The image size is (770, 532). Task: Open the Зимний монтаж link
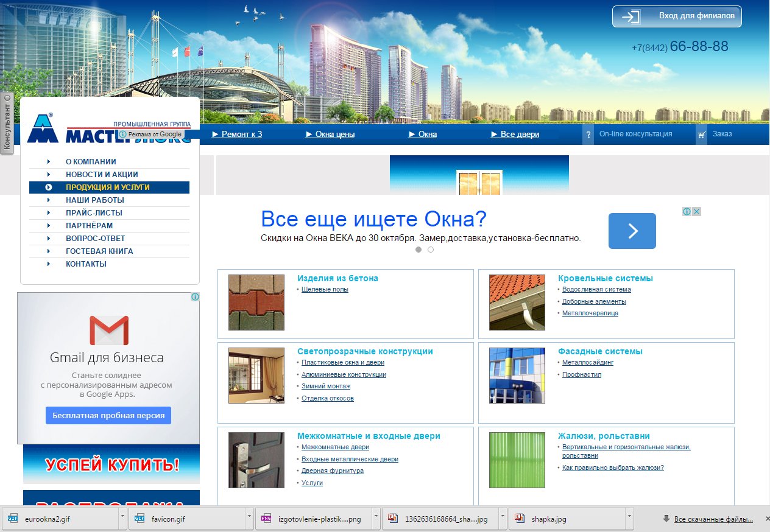click(x=326, y=387)
